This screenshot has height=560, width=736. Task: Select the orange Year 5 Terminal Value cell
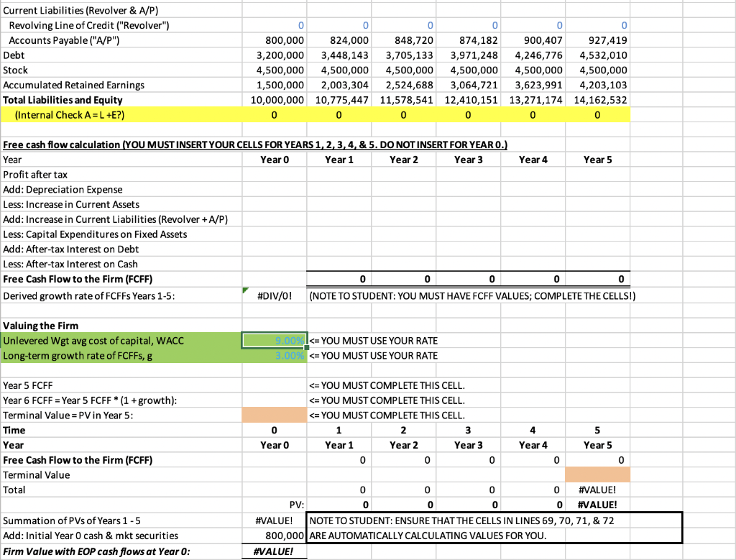tap(597, 474)
